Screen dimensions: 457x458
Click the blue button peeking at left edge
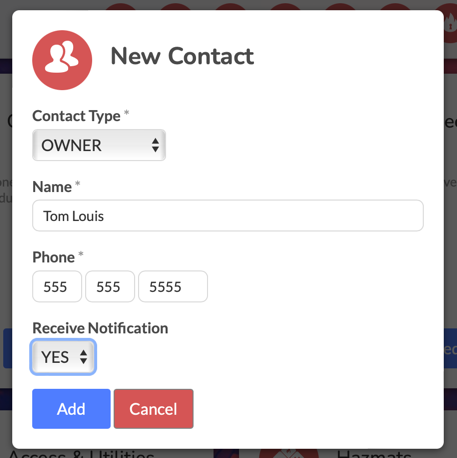click(x=7, y=348)
